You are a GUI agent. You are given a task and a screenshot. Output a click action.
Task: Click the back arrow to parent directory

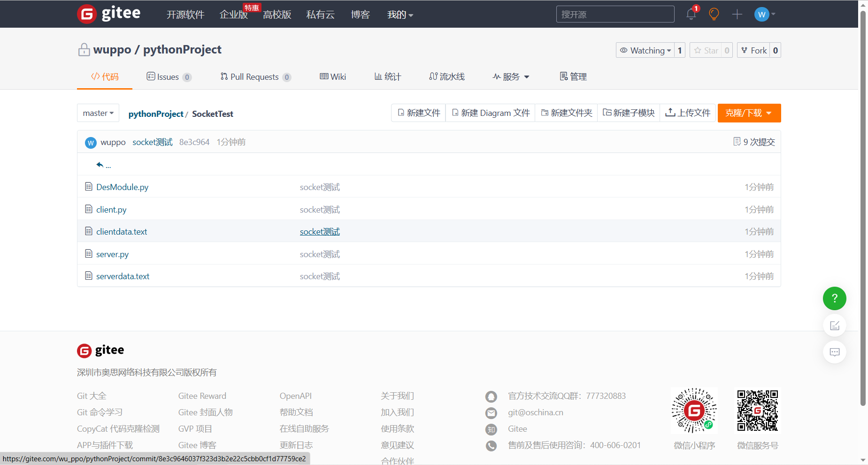point(100,165)
